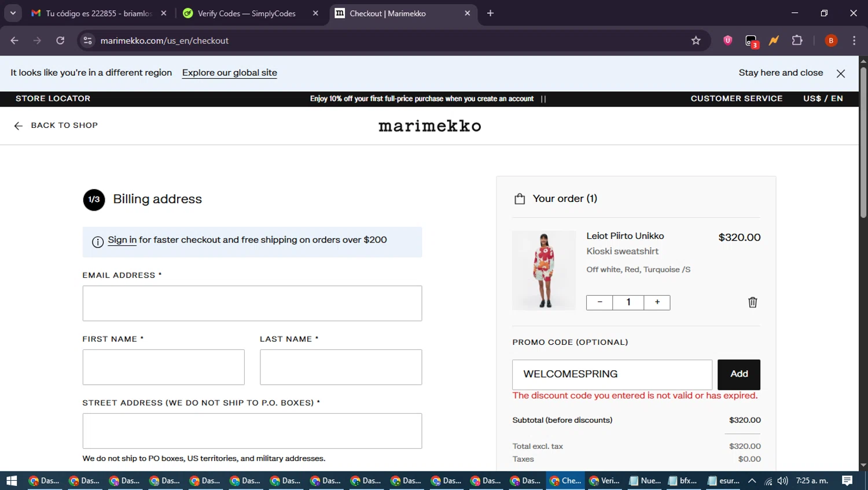Open the pink shield U extension
The height and width of the screenshot is (490, 868).
click(727, 40)
